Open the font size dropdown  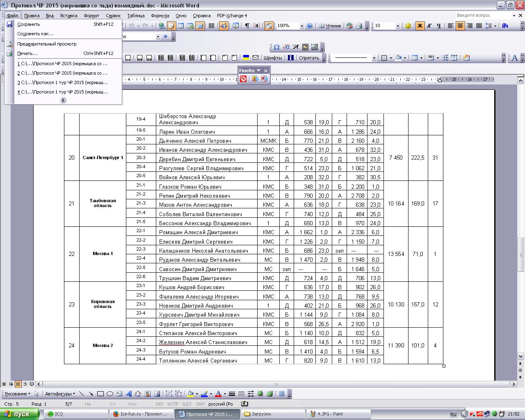pos(397,26)
